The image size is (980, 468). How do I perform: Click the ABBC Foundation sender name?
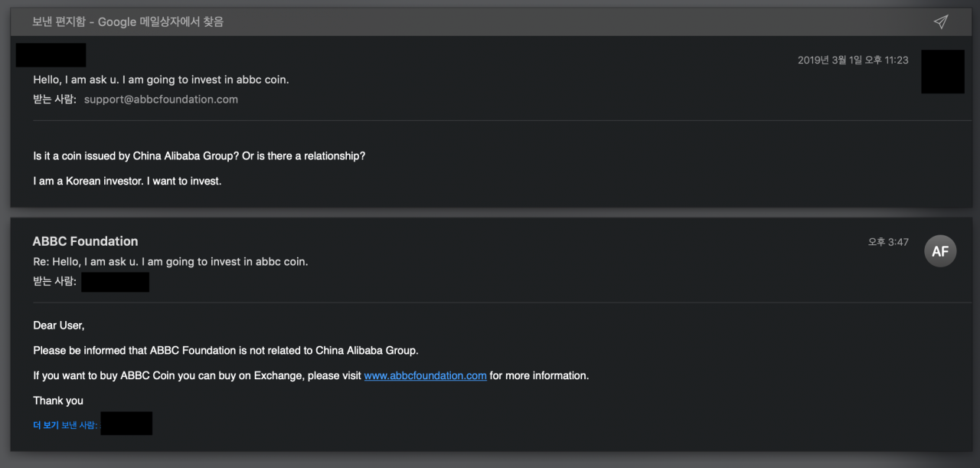85,241
